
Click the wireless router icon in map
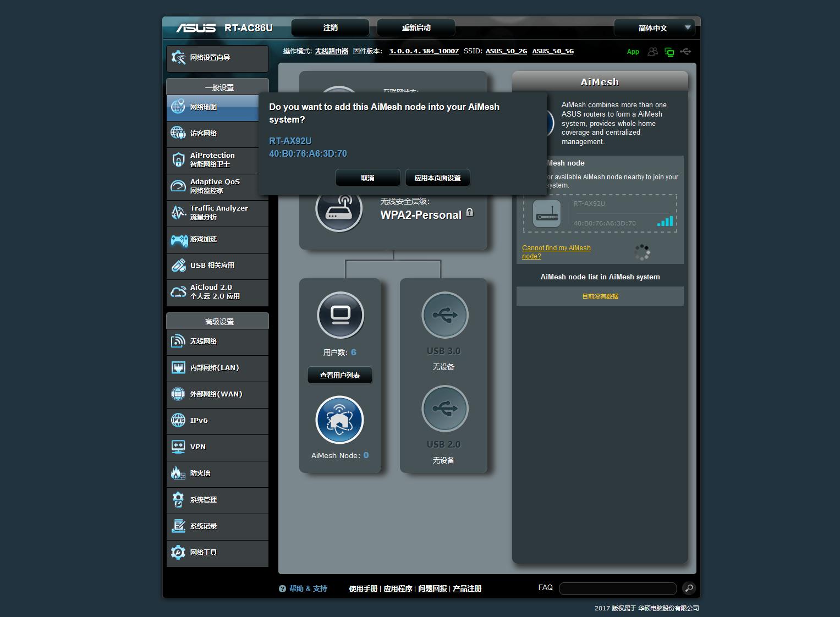pyautogui.click(x=339, y=209)
